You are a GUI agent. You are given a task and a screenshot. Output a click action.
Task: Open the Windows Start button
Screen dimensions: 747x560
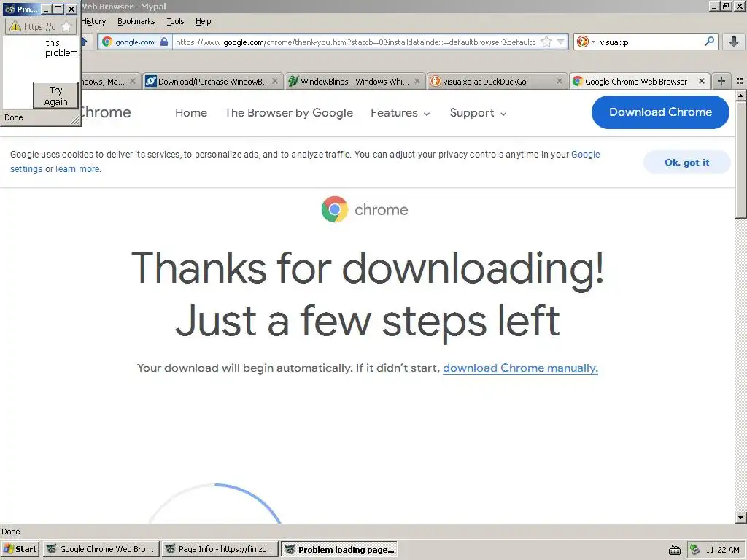(20, 549)
